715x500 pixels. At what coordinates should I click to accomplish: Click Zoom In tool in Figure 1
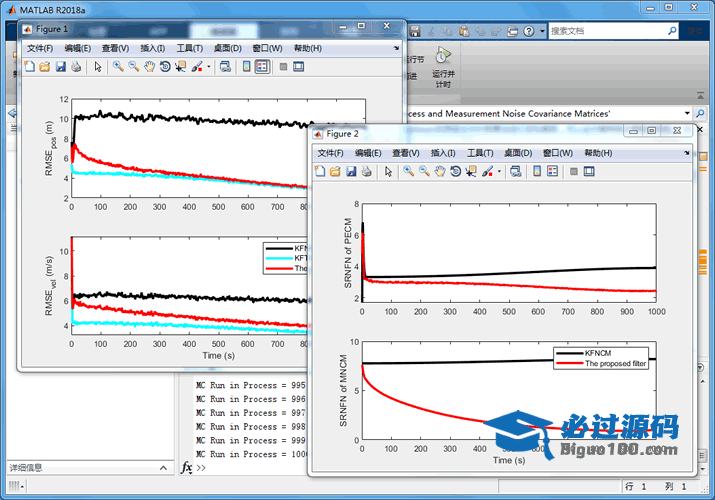[x=118, y=67]
